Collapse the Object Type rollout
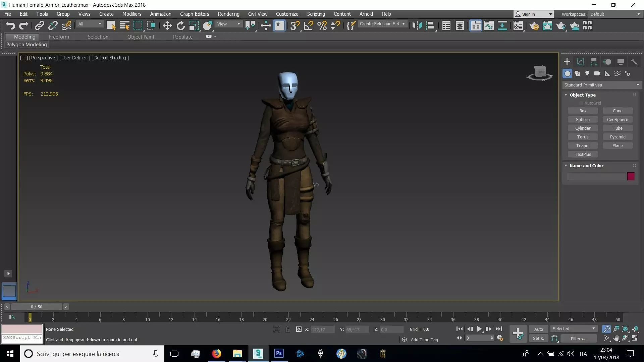 [x=566, y=95]
